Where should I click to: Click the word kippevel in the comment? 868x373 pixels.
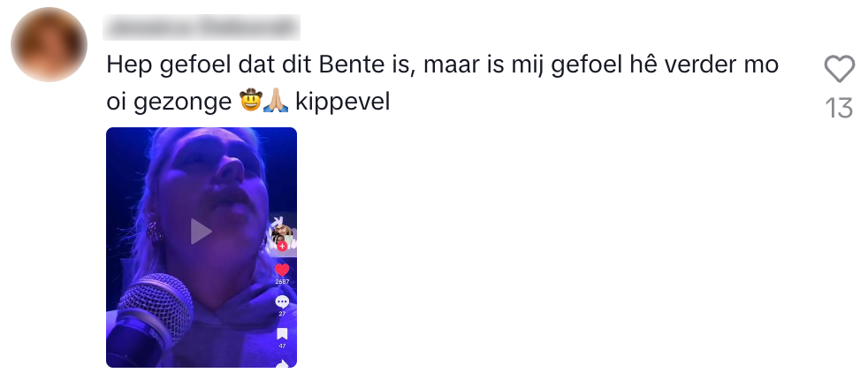343,103
